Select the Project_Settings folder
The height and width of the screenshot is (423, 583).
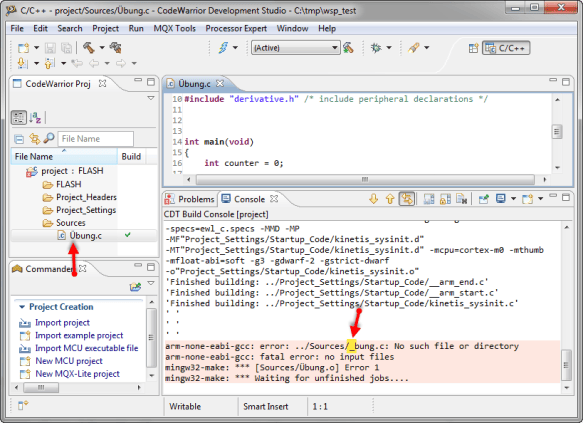[x=79, y=210]
